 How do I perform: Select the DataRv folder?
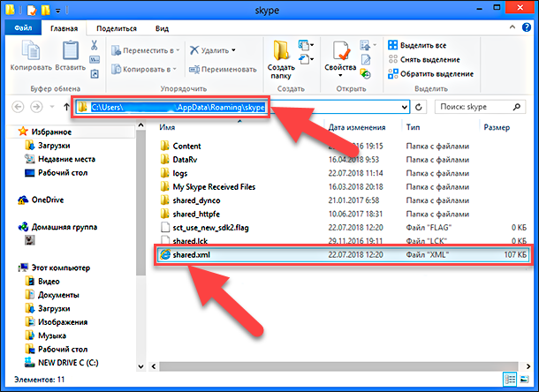[x=178, y=160]
